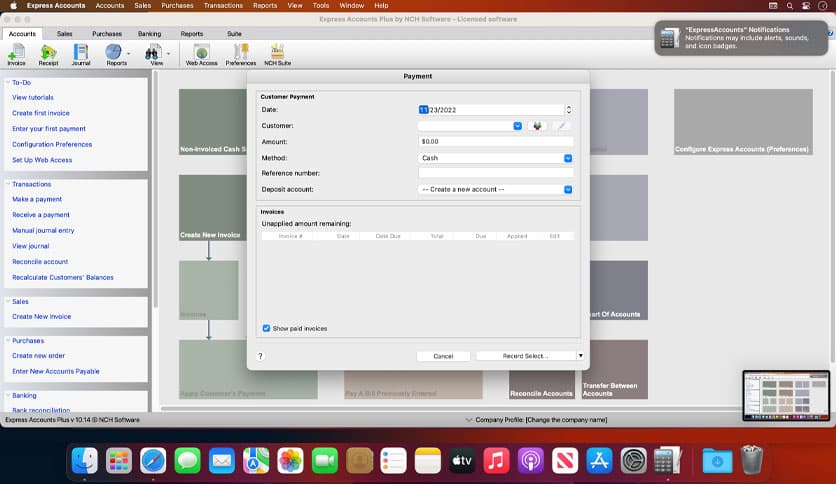Open the Reports toolbar icon
The image size is (836, 484).
tap(114, 53)
